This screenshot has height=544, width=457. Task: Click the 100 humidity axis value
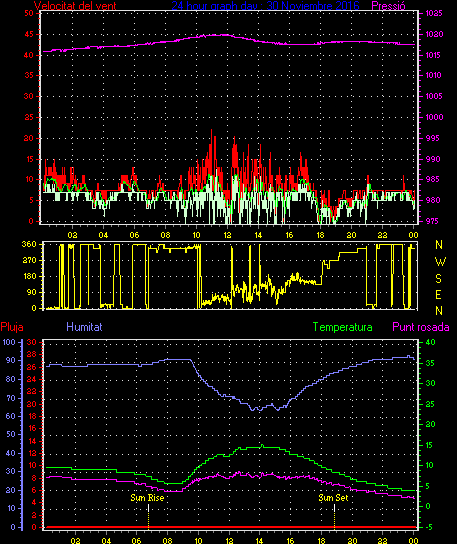[9, 342]
